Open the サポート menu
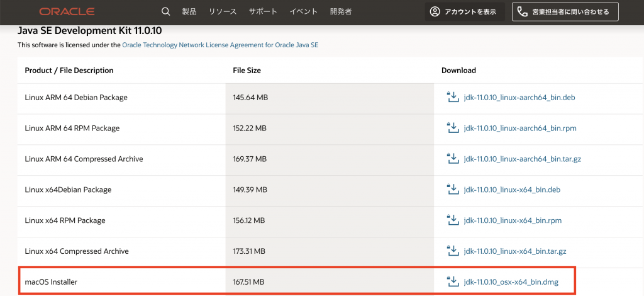 (x=263, y=11)
